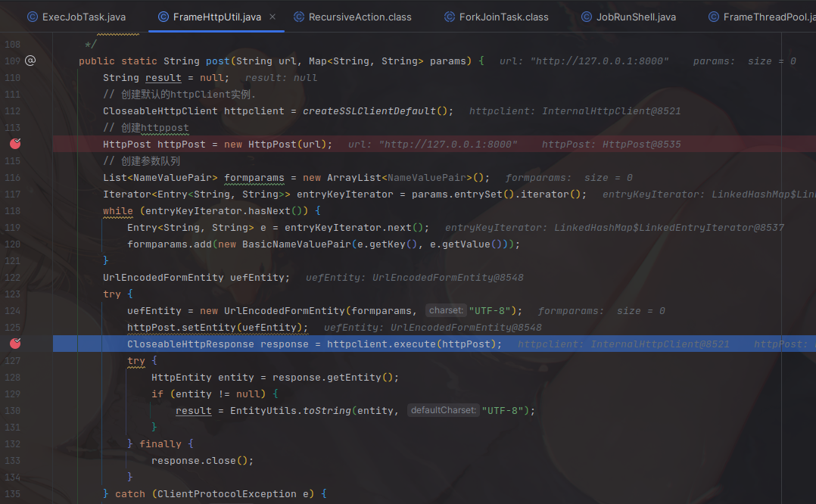Click line number 124 in gutter
This screenshot has height=504, width=816.
pyautogui.click(x=12, y=310)
